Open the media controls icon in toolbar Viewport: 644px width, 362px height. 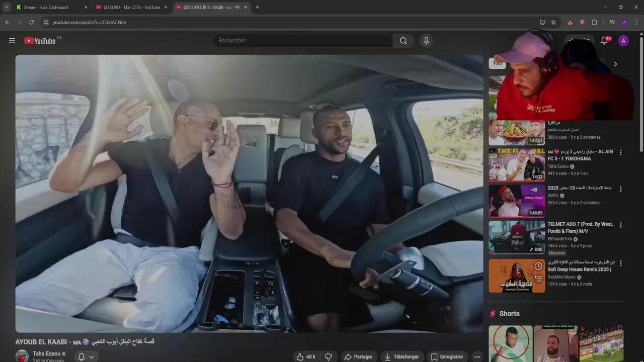pyautogui.click(x=612, y=22)
